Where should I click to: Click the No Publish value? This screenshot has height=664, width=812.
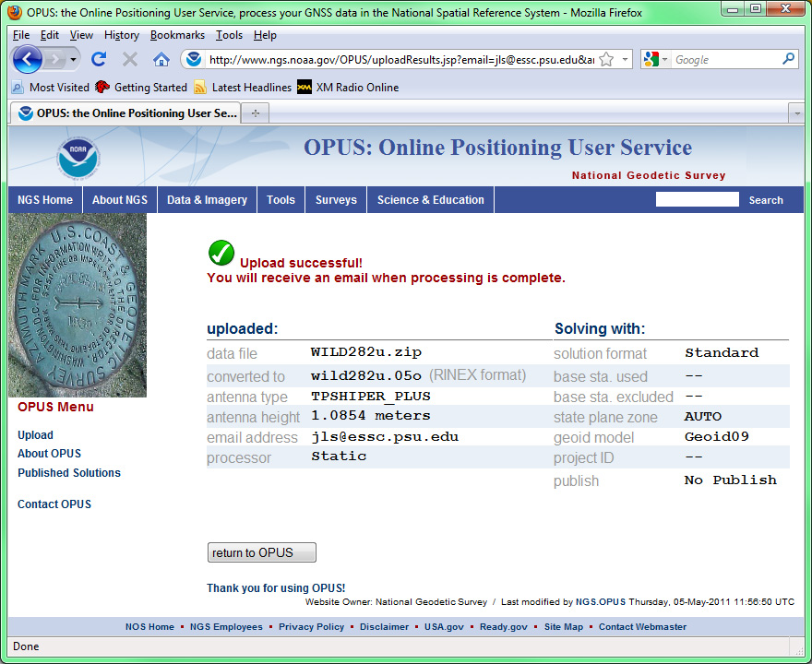(730, 480)
